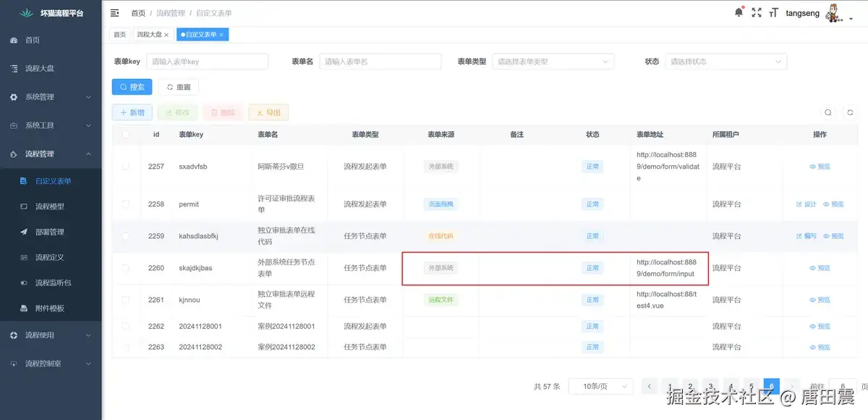Screen dimensions: 868x420
Task: Refresh the table using the circular arrow icon
Action: pyautogui.click(x=850, y=112)
